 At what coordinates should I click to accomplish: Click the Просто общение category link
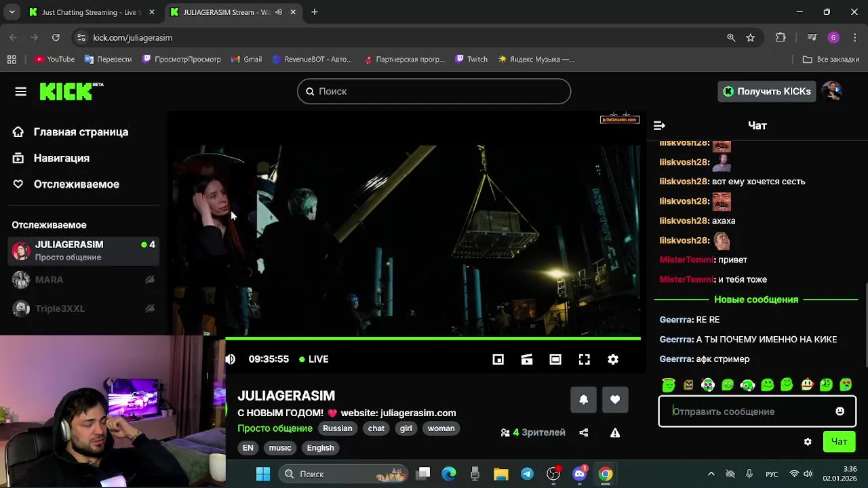pyautogui.click(x=275, y=428)
